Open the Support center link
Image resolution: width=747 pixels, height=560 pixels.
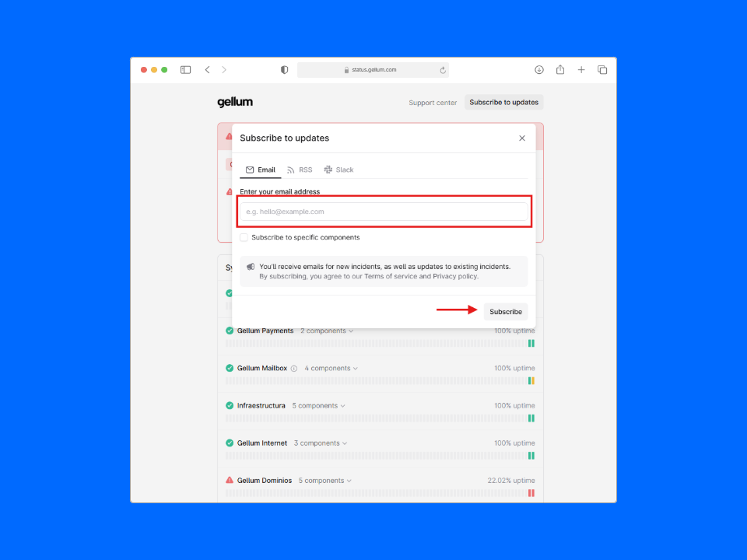tap(433, 103)
